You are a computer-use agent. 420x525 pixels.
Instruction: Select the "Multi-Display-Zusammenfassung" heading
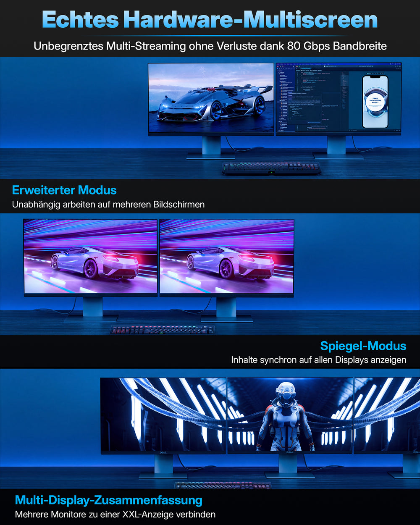[108, 500]
